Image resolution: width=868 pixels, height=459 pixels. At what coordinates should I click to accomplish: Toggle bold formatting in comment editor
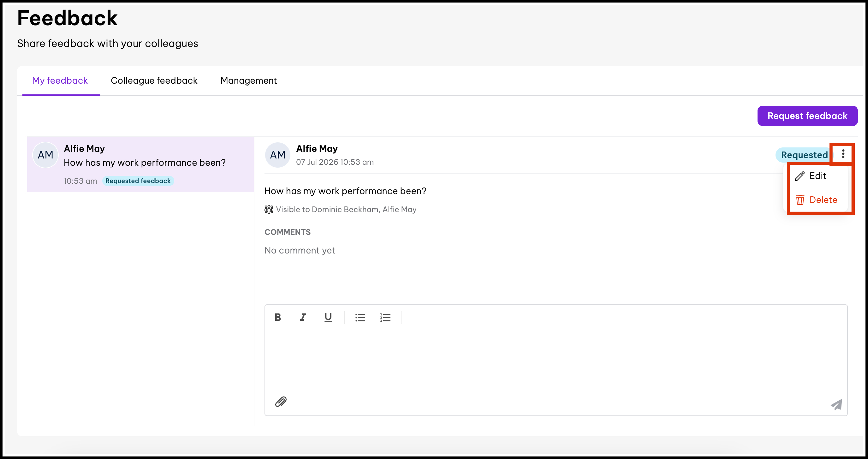pyautogui.click(x=278, y=317)
